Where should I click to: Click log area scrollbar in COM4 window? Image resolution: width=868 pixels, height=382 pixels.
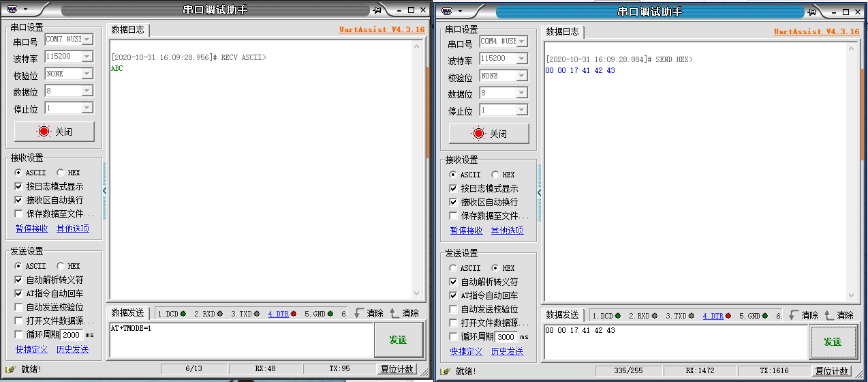tap(852, 171)
